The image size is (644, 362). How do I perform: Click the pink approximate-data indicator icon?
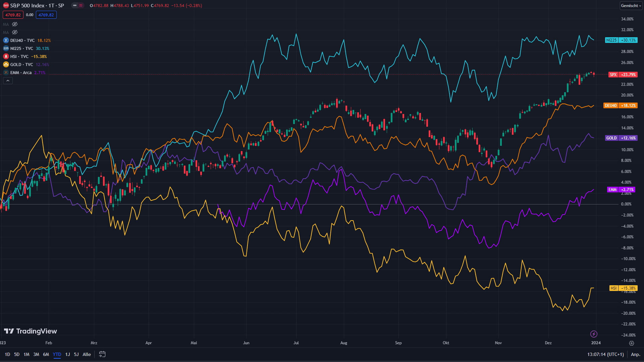(x=81, y=5)
